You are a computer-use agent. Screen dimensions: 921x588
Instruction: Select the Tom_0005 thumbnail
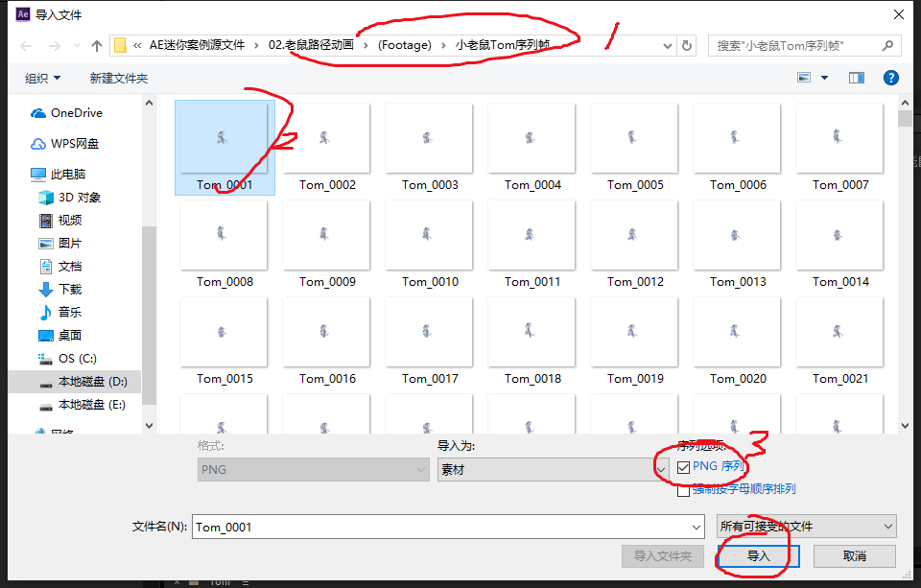coord(634,147)
